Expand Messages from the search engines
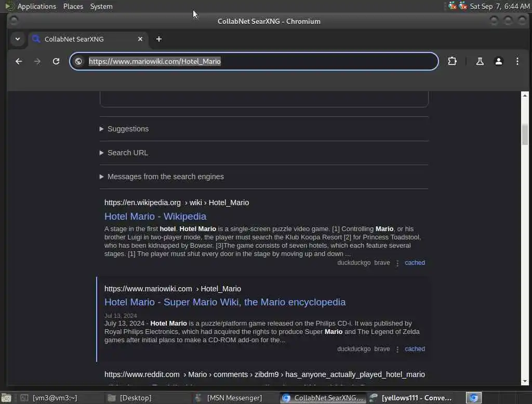Image resolution: width=532 pixels, height=404 pixels. tap(162, 177)
